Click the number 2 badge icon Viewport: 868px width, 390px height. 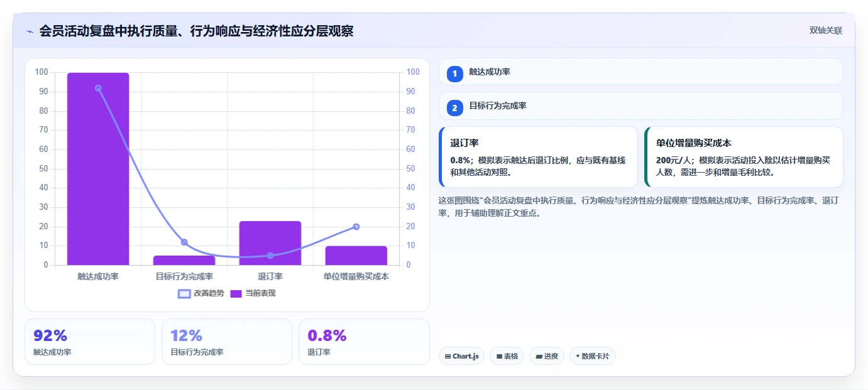455,108
